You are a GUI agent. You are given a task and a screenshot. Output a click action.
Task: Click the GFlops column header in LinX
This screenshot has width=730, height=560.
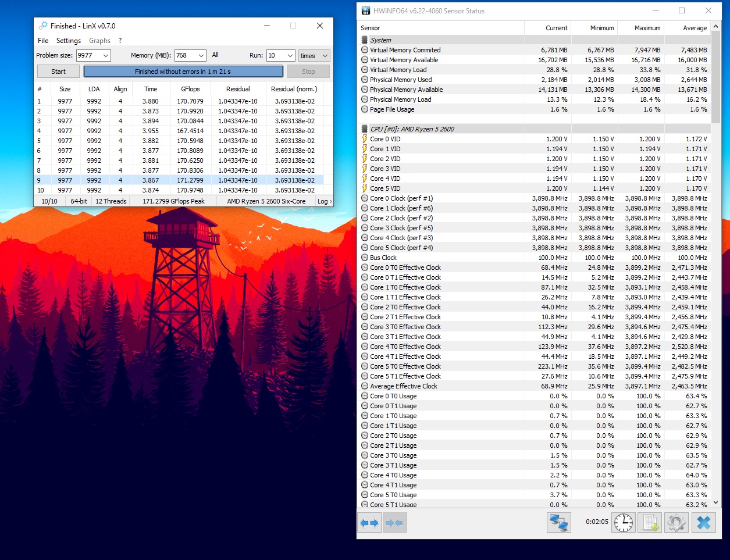[190, 89]
